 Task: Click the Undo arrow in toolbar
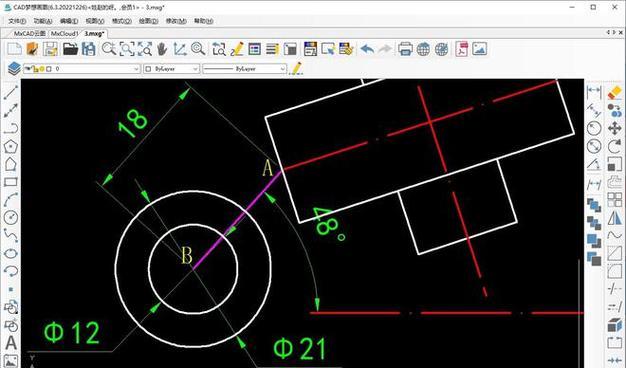click(x=367, y=49)
